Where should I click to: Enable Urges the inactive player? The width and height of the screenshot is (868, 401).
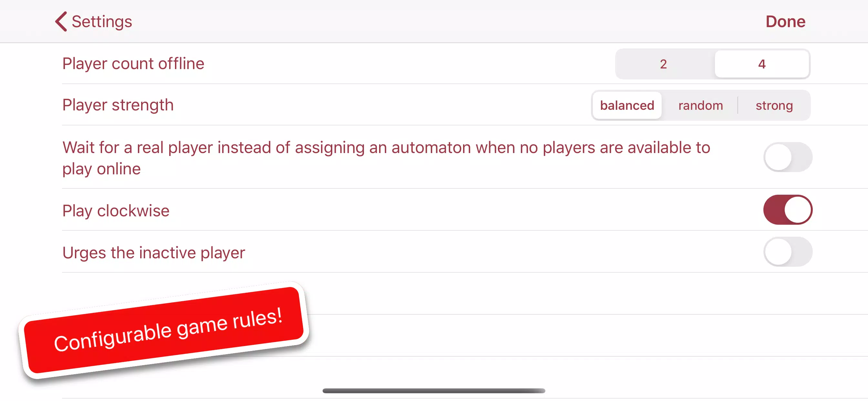[x=787, y=252]
